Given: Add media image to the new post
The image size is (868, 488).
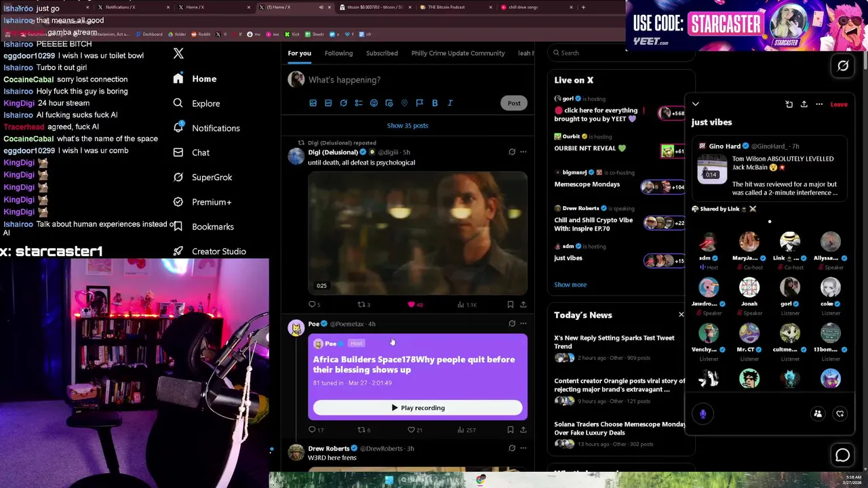Looking at the screenshot, I should coord(313,103).
